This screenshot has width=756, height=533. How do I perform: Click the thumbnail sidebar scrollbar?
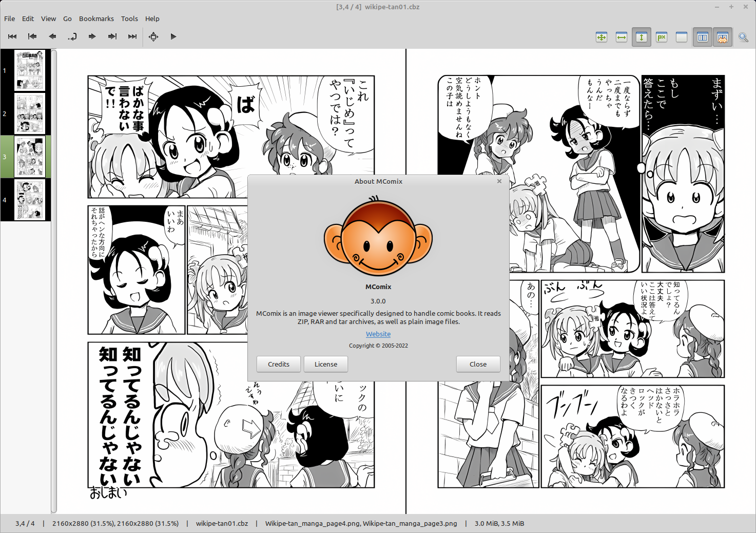[54, 281]
